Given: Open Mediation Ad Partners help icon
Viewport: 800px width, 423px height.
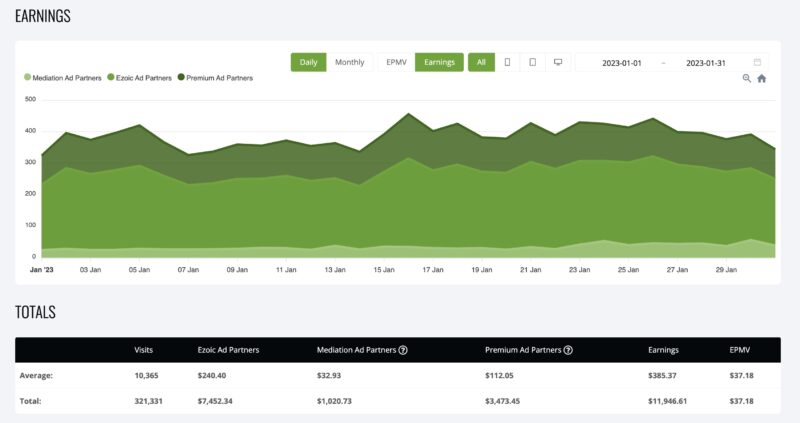Looking at the screenshot, I should (x=403, y=350).
